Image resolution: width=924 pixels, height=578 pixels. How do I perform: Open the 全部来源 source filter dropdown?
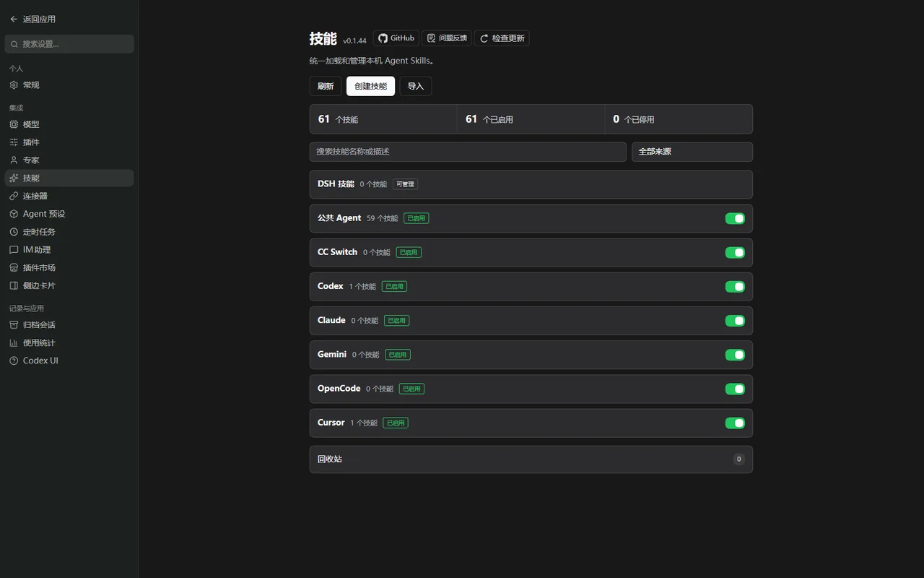pyautogui.click(x=692, y=152)
